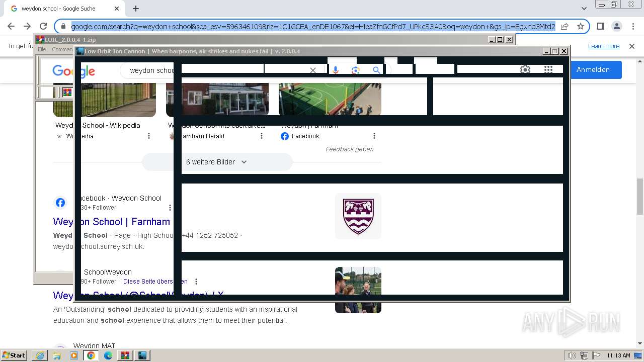This screenshot has height=362, width=644.
Task: Open Chrome three-dot menu
Action: tap(633, 26)
